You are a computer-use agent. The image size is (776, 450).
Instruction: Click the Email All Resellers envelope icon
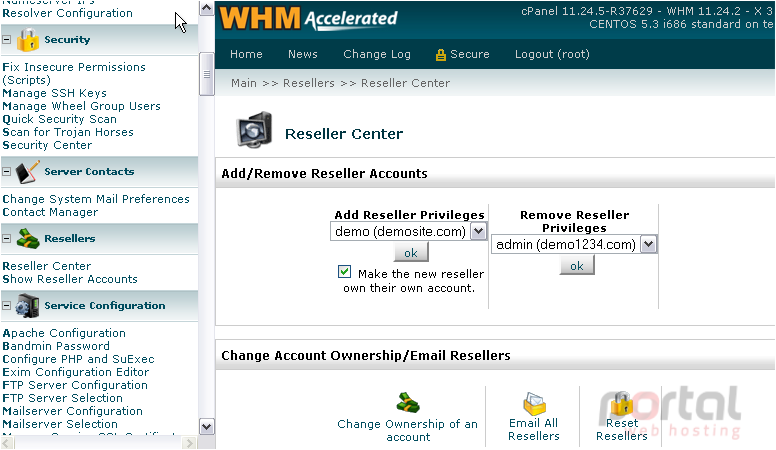(534, 403)
